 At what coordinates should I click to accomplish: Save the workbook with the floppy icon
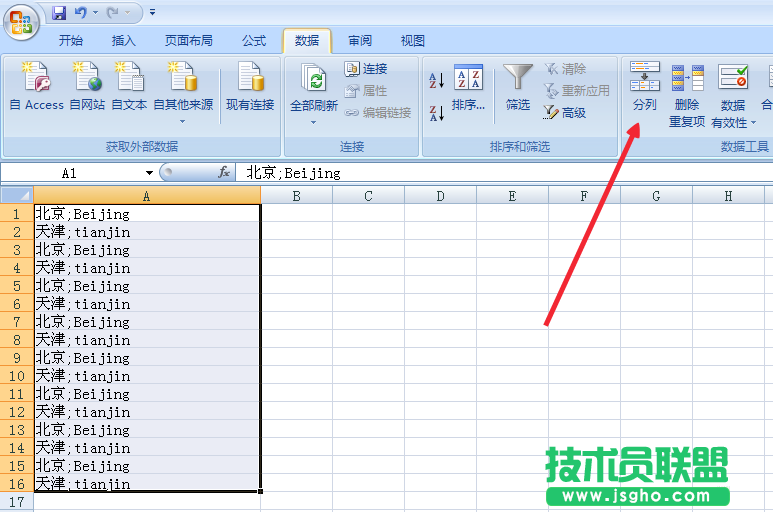point(59,13)
